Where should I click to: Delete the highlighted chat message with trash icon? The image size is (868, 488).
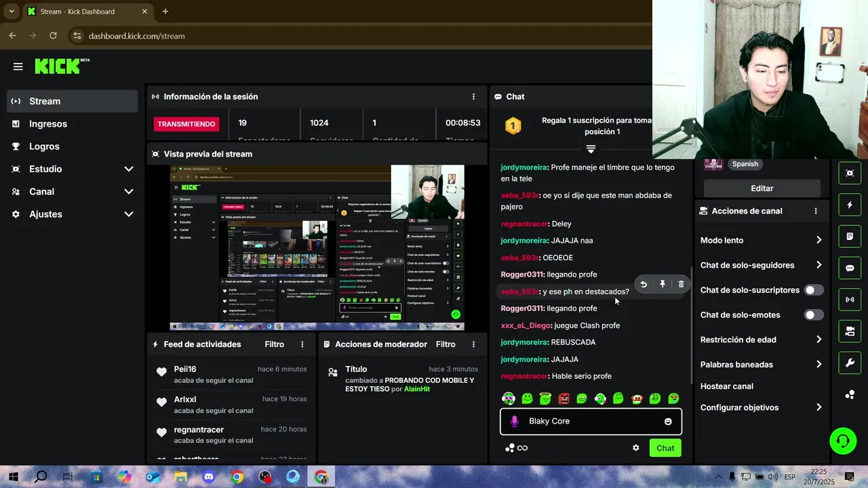(681, 284)
